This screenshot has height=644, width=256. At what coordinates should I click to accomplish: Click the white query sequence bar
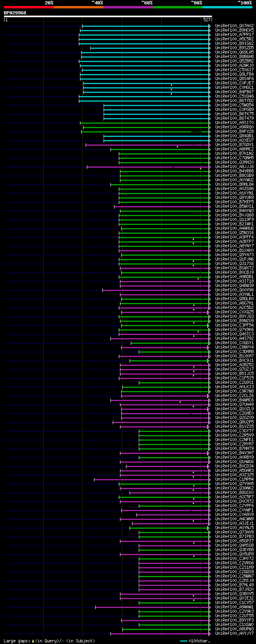pyautogui.click(x=108, y=16)
